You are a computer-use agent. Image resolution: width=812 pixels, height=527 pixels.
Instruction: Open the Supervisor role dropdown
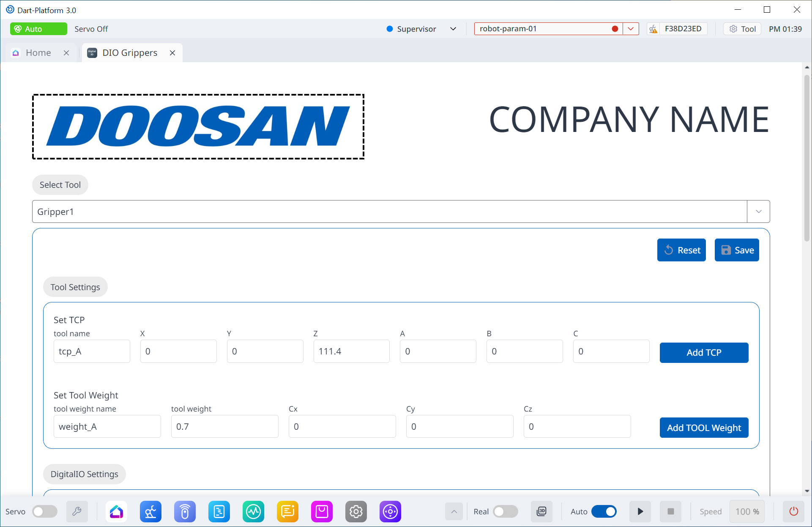point(453,29)
